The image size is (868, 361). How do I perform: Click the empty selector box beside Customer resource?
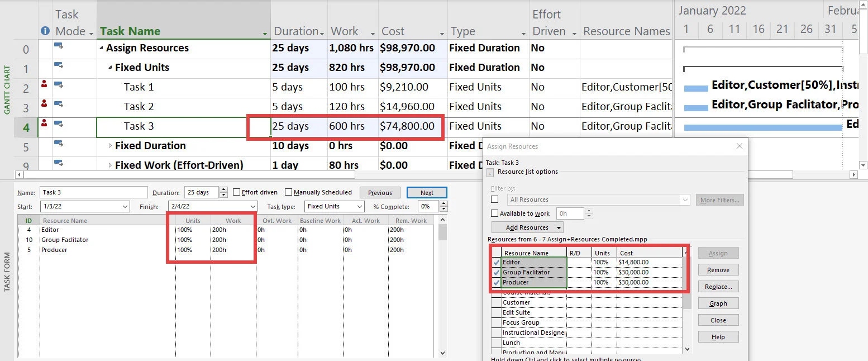click(x=496, y=302)
